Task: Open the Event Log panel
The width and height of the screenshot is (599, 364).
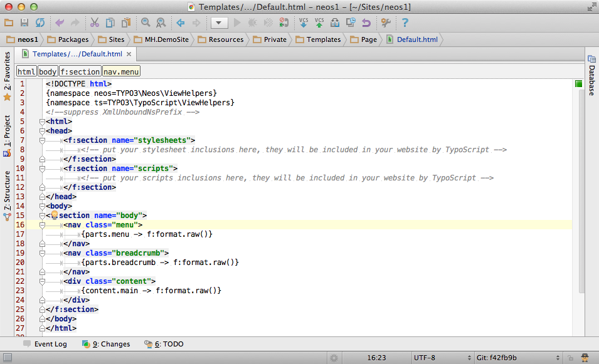Action: coord(45,344)
